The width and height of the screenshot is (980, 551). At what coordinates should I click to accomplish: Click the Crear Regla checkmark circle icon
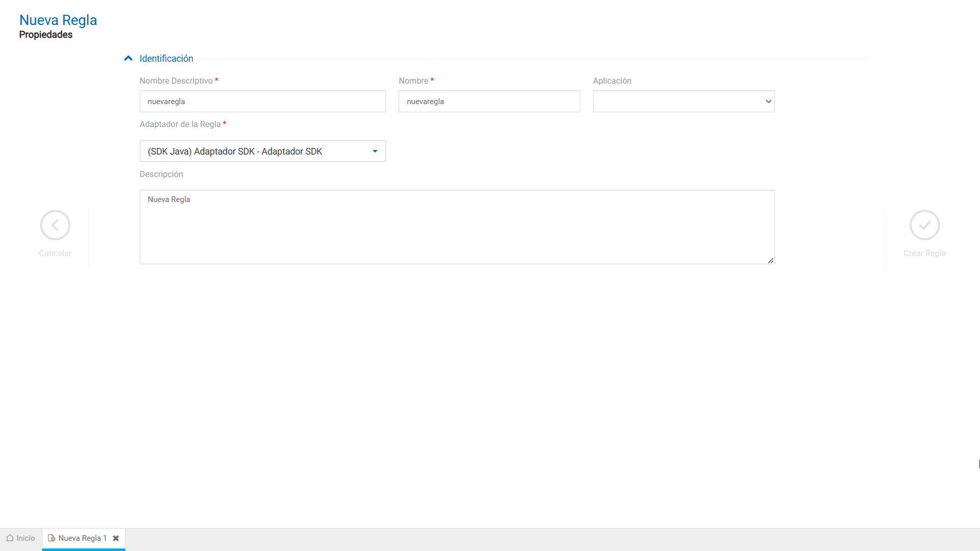click(x=924, y=225)
